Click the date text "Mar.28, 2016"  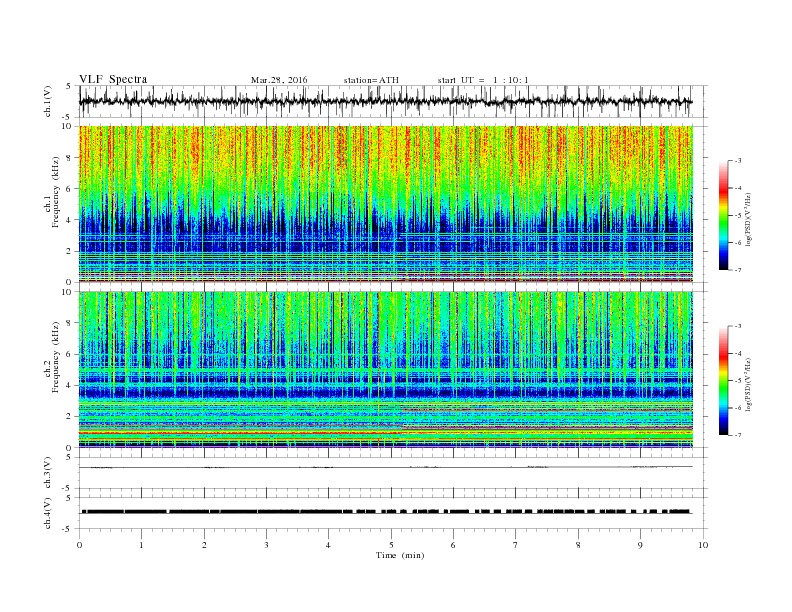coord(279,80)
